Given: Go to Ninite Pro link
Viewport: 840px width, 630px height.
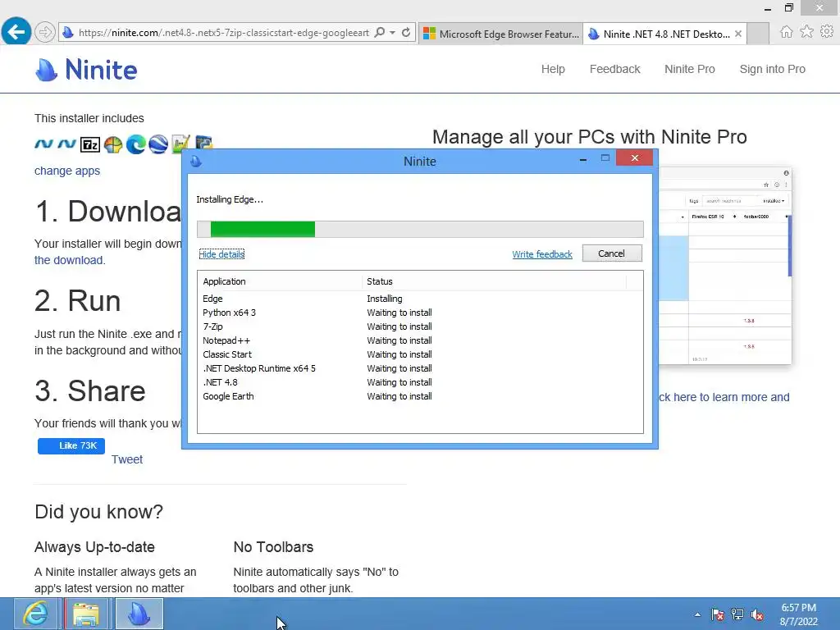Looking at the screenshot, I should click(689, 69).
